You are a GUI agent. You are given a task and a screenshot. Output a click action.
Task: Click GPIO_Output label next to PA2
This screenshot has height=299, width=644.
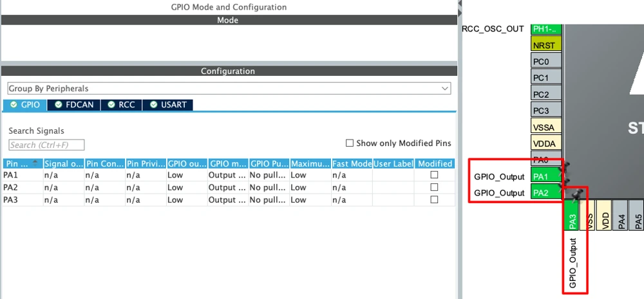499,193
